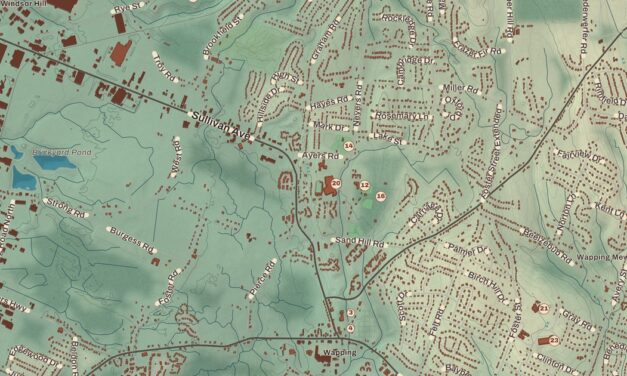Click the Foster Street Extended label
Viewport: 627px width, 376px height.
(491, 152)
